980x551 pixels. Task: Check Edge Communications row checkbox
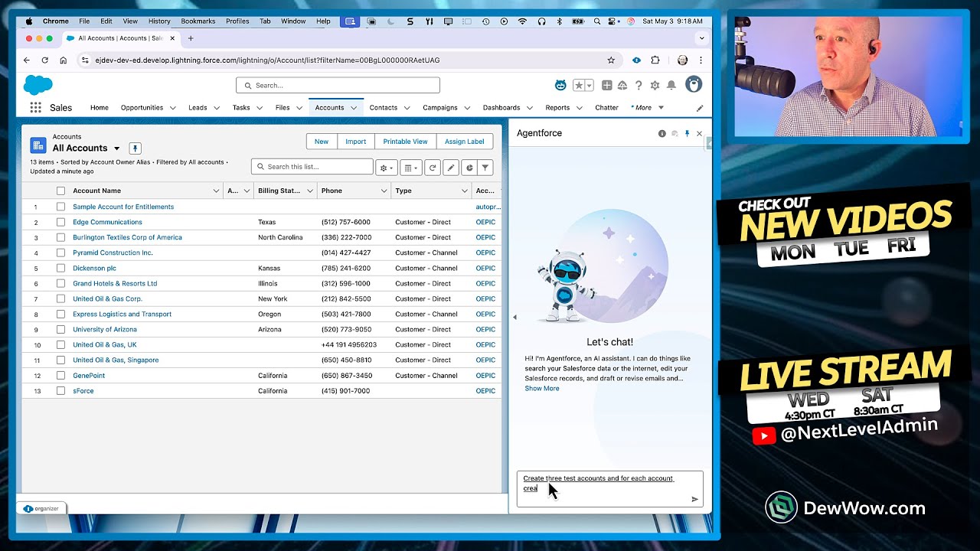60,222
